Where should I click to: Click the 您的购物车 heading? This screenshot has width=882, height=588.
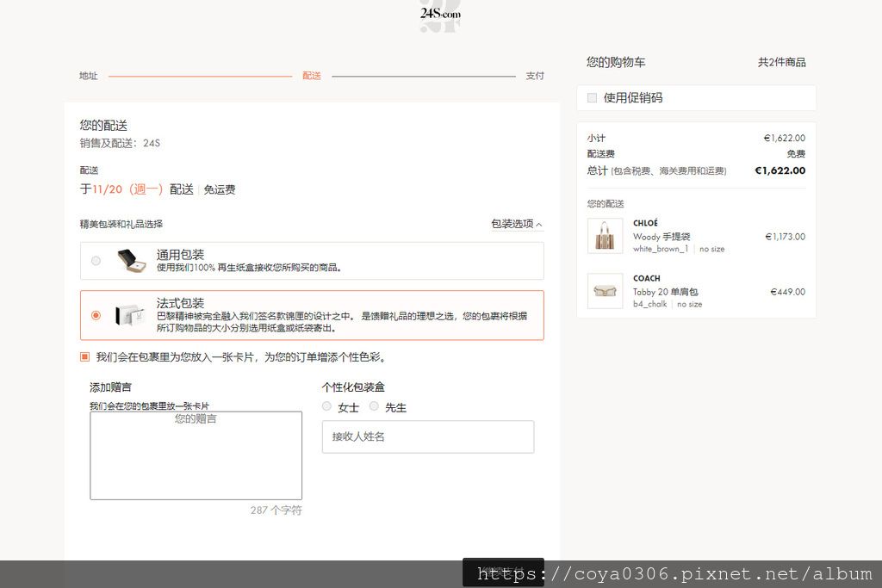(x=616, y=62)
